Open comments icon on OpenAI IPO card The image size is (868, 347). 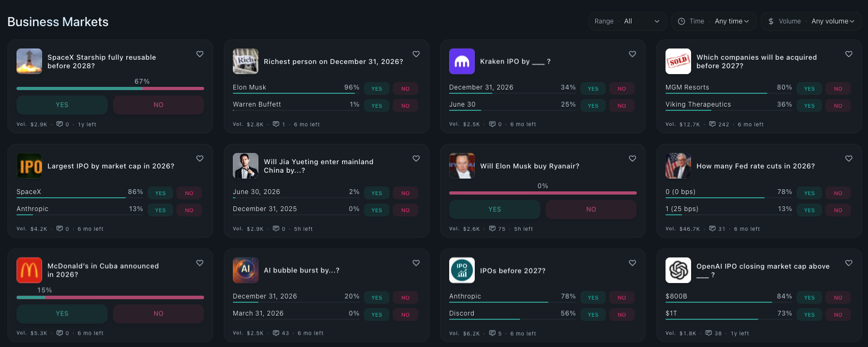point(709,333)
